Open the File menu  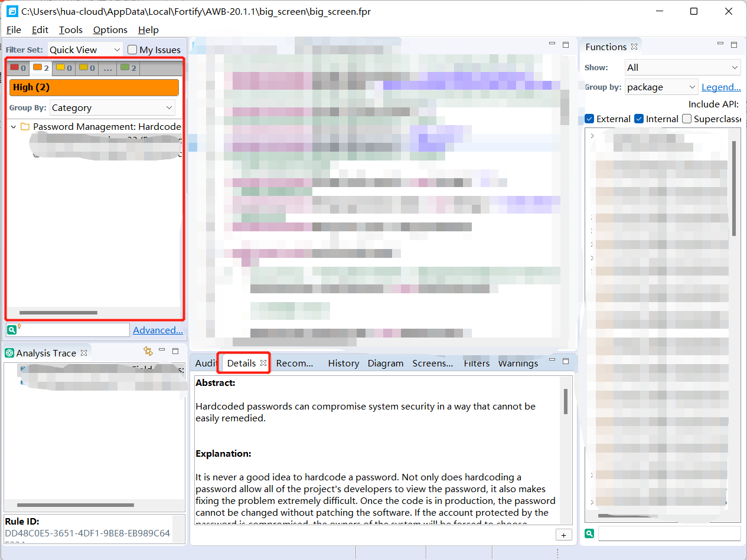[14, 30]
